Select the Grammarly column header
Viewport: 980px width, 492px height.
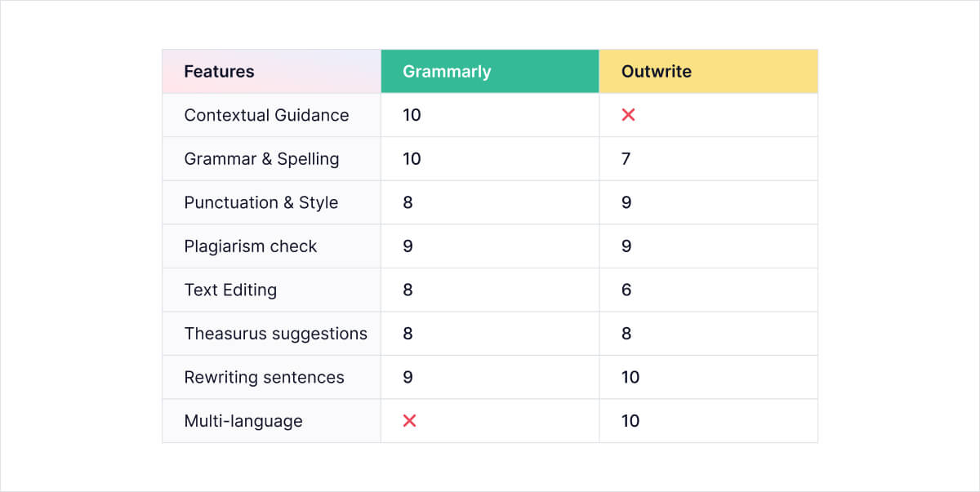click(490, 71)
